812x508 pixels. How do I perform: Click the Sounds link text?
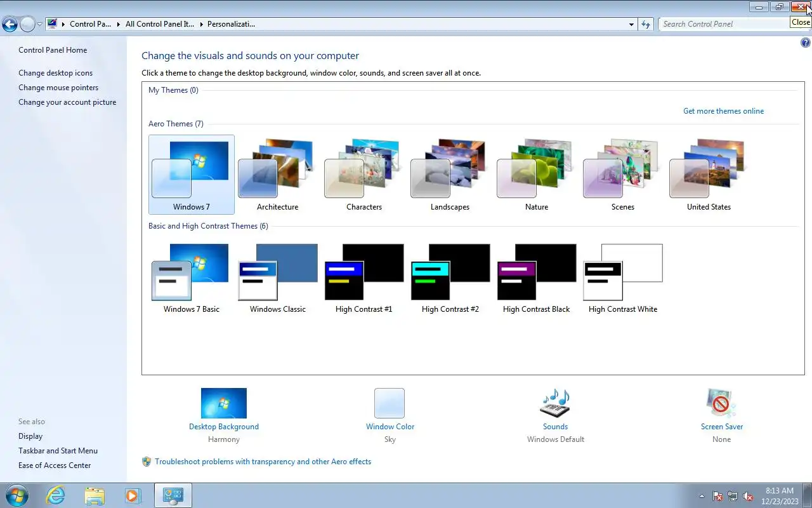[555, 427]
